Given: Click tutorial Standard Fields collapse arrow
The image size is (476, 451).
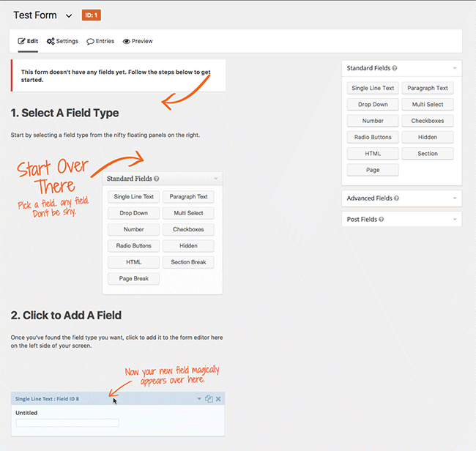Looking at the screenshot, I should pos(216,179).
